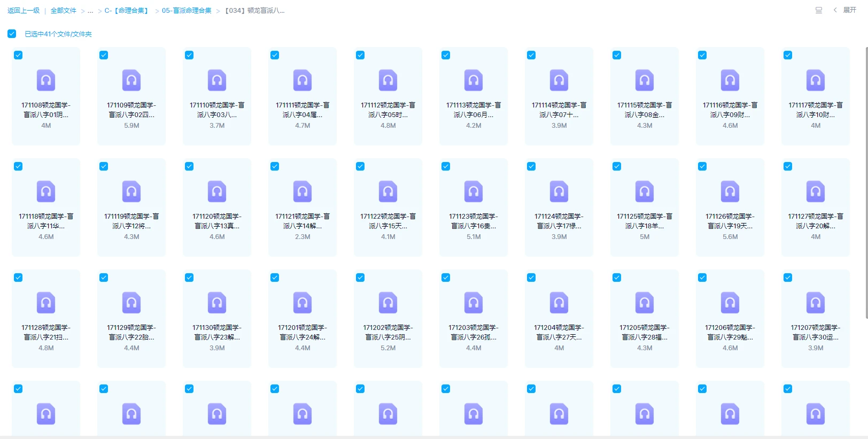The image size is (868, 439).
Task: Open 05-盲派命理合集 breadcrumb folder
Action: tap(187, 11)
